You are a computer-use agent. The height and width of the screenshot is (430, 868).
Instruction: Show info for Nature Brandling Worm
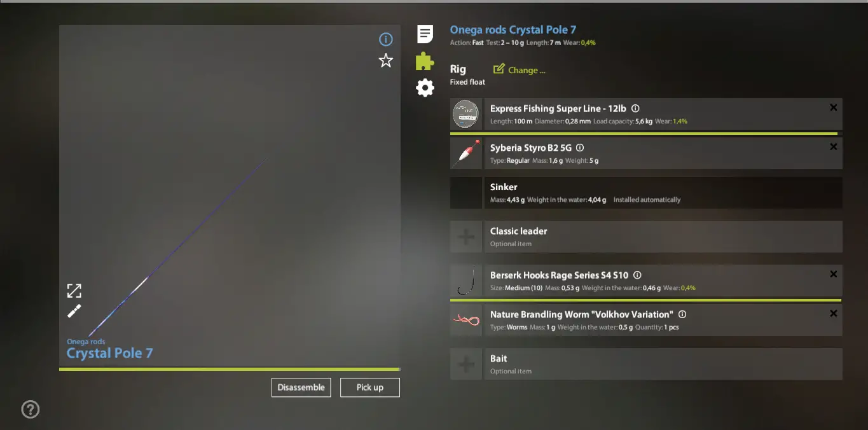[682, 314]
